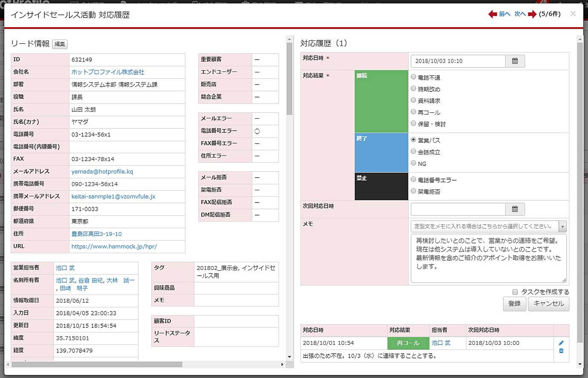Screen dimensions: 588x378
Task: Click the empty 次回対応日時 input field
Action: [458, 209]
